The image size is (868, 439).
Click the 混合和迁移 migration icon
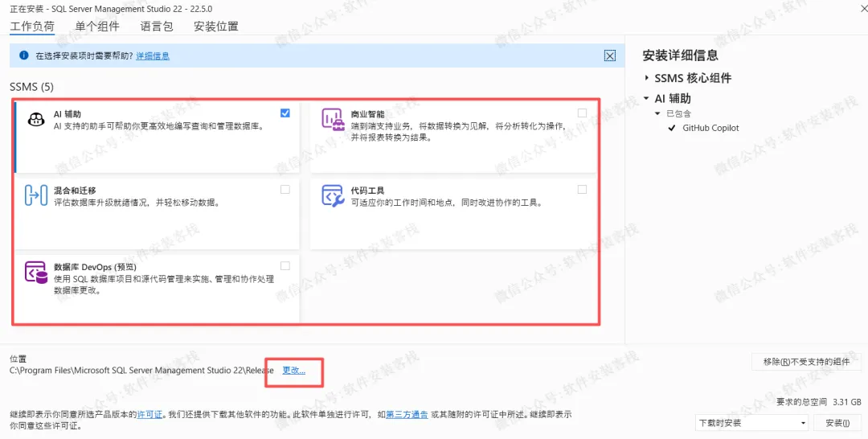coord(36,195)
